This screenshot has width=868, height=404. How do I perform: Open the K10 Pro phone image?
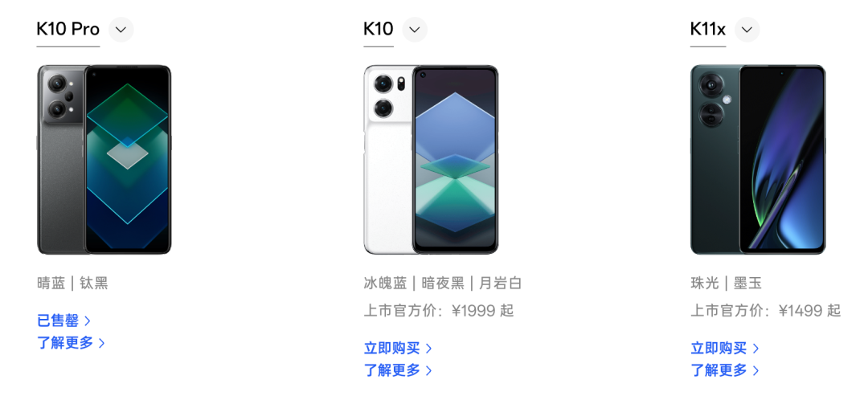tap(104, 160)
